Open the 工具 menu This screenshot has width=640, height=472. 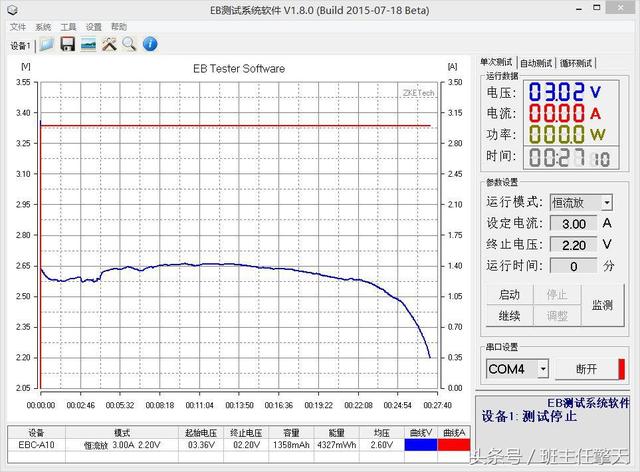coord(68,27)
